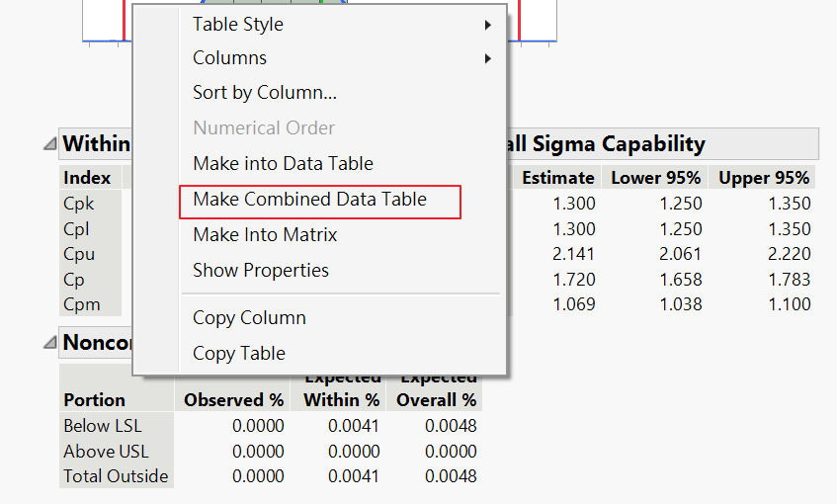The width and height of the screenshot is (837, 504).
Task: Click Copy Column in context menu
Action: [249, 318]
